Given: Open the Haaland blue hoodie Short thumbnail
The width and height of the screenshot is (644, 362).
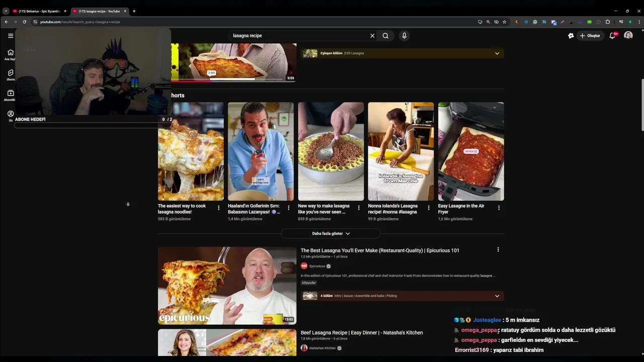Looking at the screenshot, I should click(261, 151).
